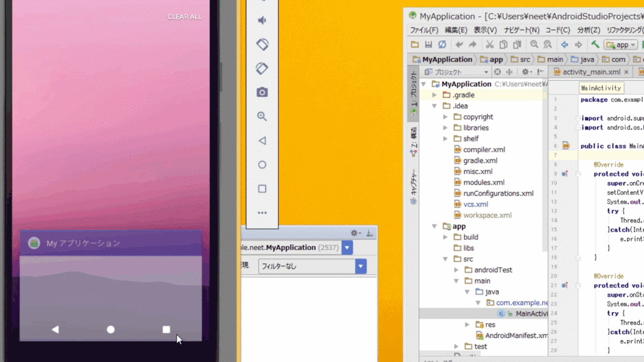644x362 pixels.
Task: Open the 表示(V) menu
Action: [x=485, y=30]
